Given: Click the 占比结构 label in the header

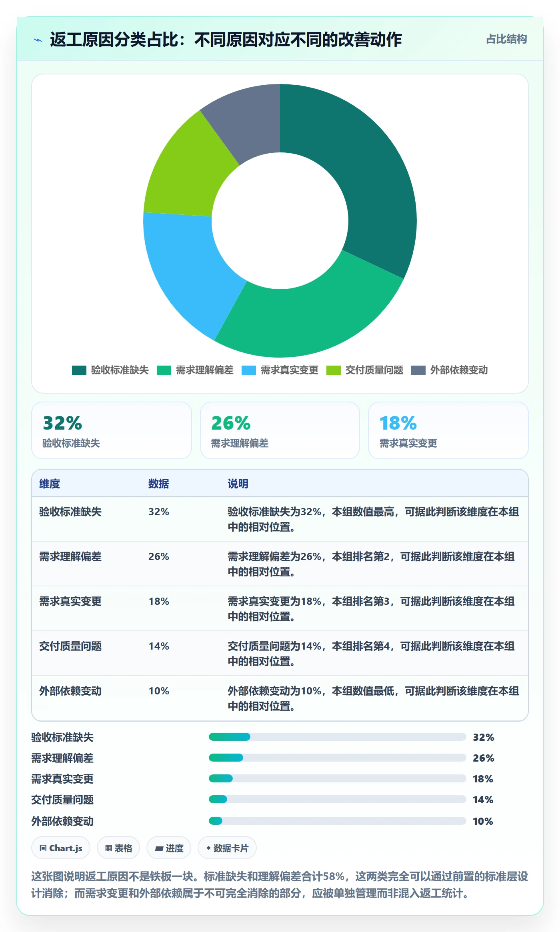Looking at the screenshot, I should coord(506,39).
